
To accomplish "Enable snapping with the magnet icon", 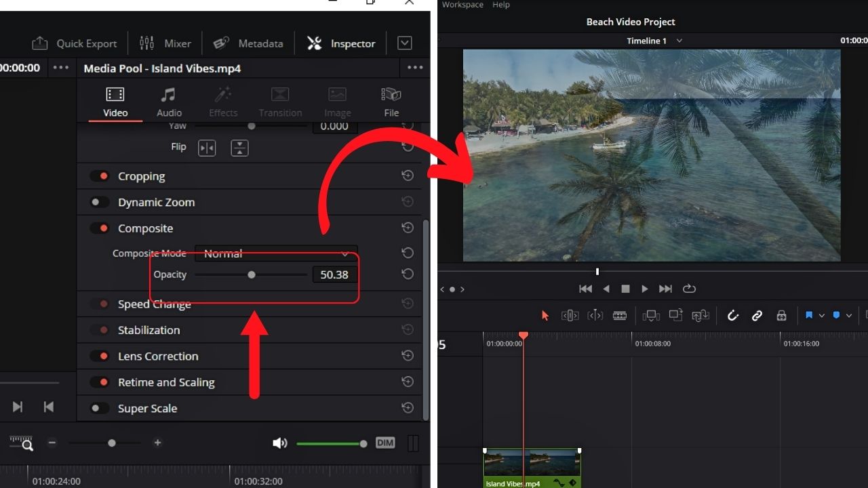I will pyautogui.click(x=732, y=315).
